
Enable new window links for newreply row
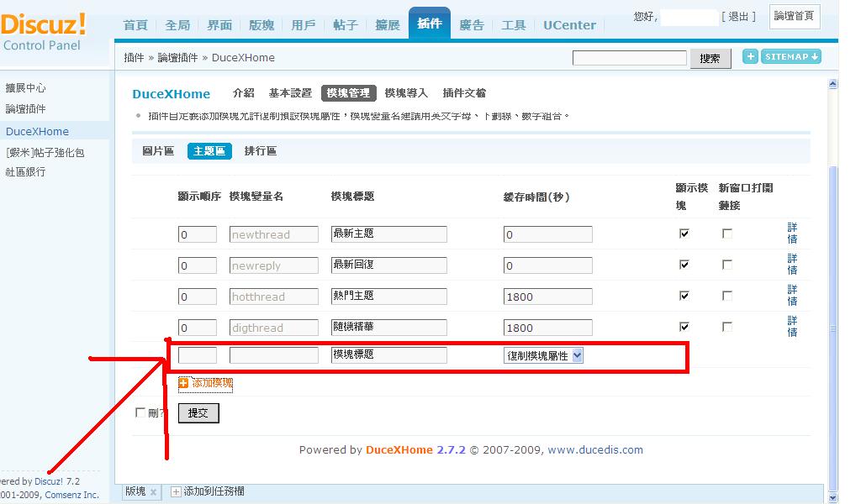[727, 265]
